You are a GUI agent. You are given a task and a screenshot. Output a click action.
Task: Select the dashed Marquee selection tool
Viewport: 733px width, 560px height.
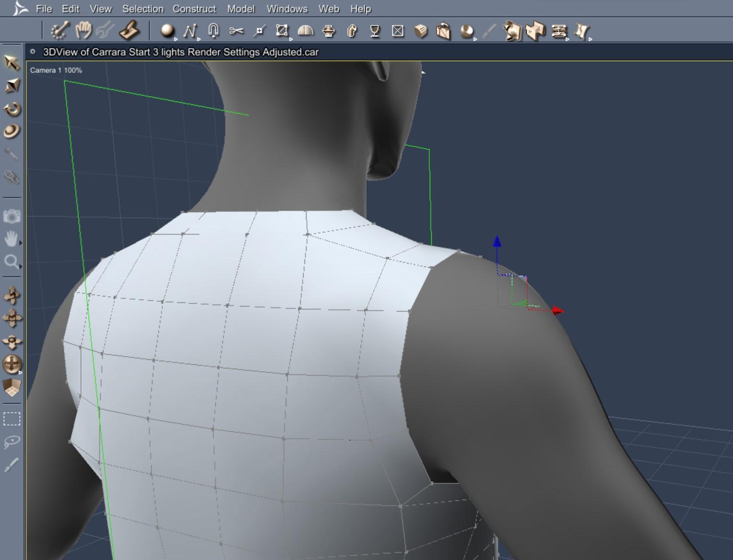[x=12, y=419]
